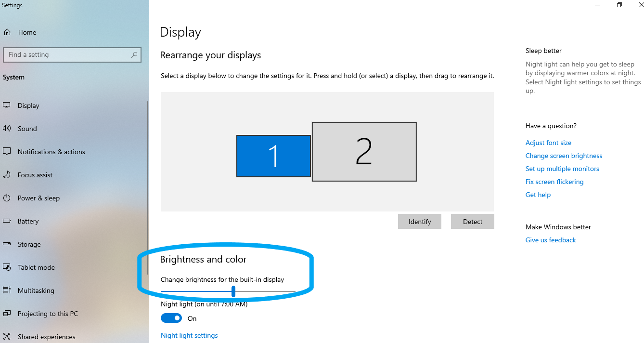Viewport: 644px width, 343px height.
Task: Click the Multitasking icon
Action: tap(7, 290)
